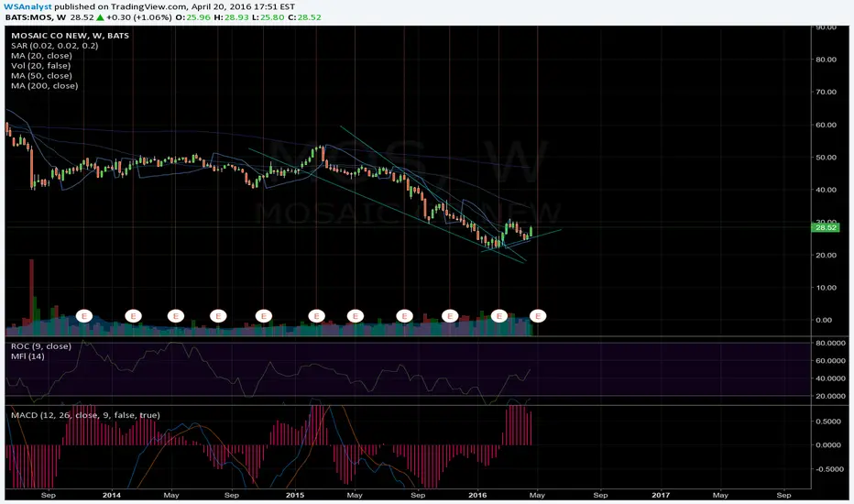Select the MA (200, close) indicator label
The height and width of the screenshot is (504, 854).
click(44, 85)
